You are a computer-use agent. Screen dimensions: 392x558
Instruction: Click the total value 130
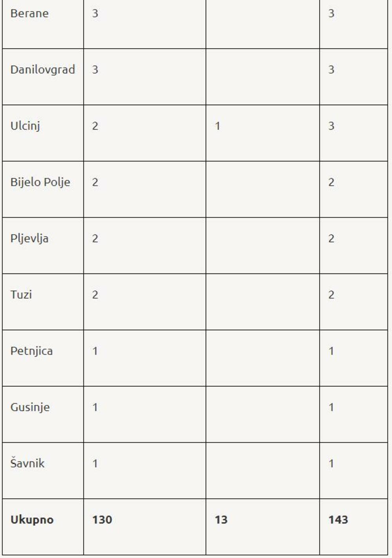[x=102, y=520]
